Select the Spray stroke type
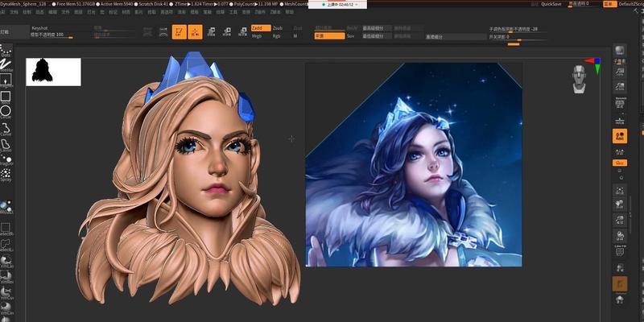 pyautogui.click(x=6, y=175)
